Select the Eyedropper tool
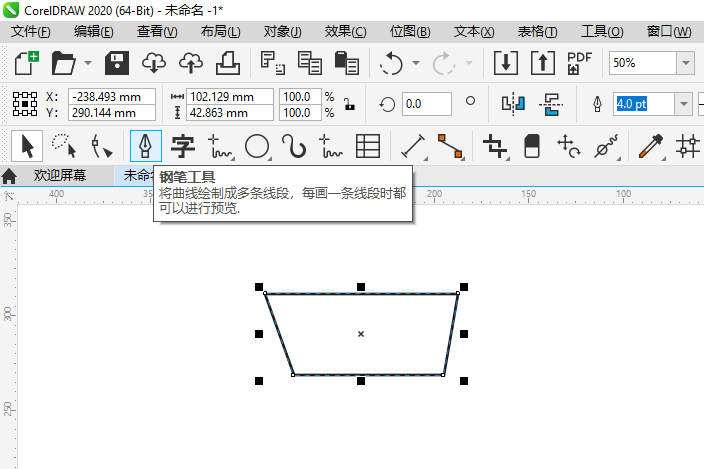Screen dimensions: 704x469 coord(651,146)
